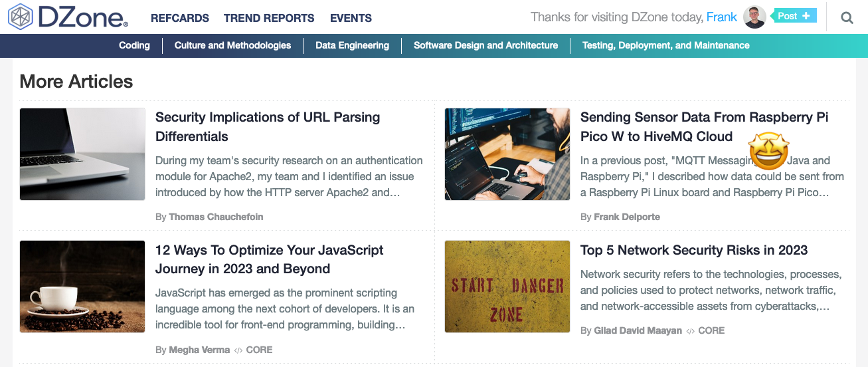
Task: Select Software Design and Architecture topic
Action: tap(485, 45)
